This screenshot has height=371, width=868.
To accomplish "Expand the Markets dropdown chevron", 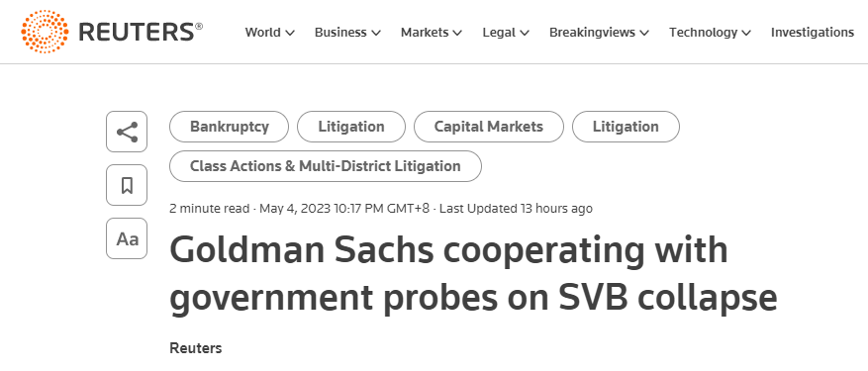I will 457,34.
